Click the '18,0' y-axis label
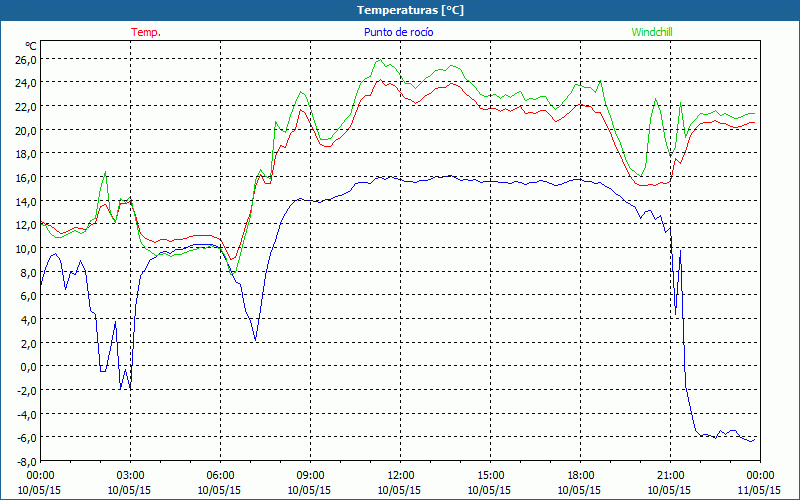800x500 pixels. (x=27, y=154)
